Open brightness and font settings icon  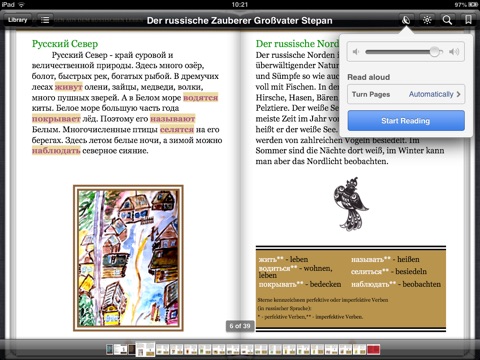tap(427, 20)
